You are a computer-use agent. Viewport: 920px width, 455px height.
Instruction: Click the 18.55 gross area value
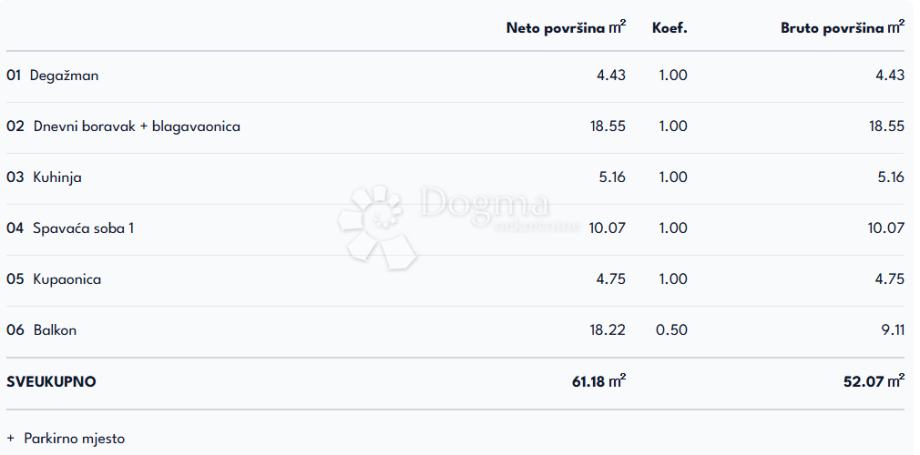[886, 126]
